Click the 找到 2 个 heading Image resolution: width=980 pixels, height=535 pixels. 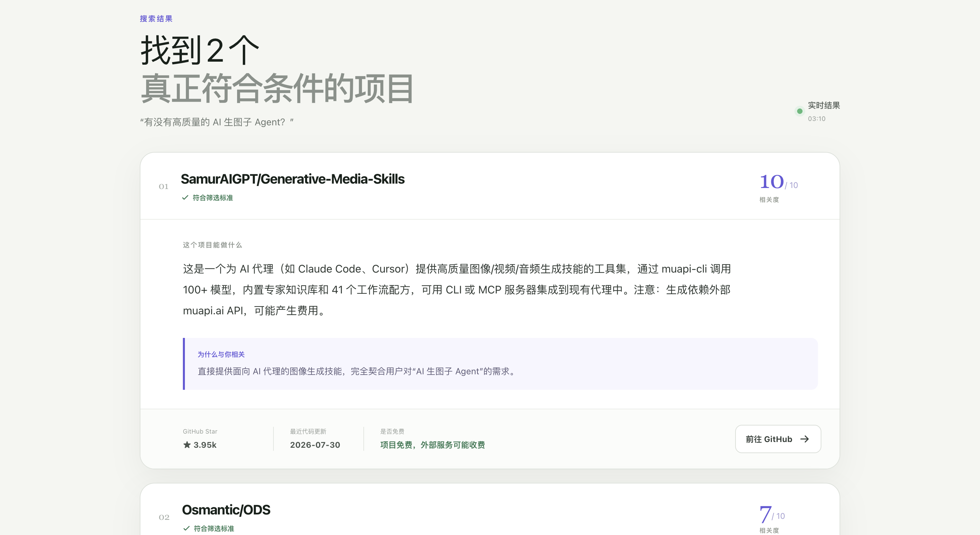tap(200, 50)
